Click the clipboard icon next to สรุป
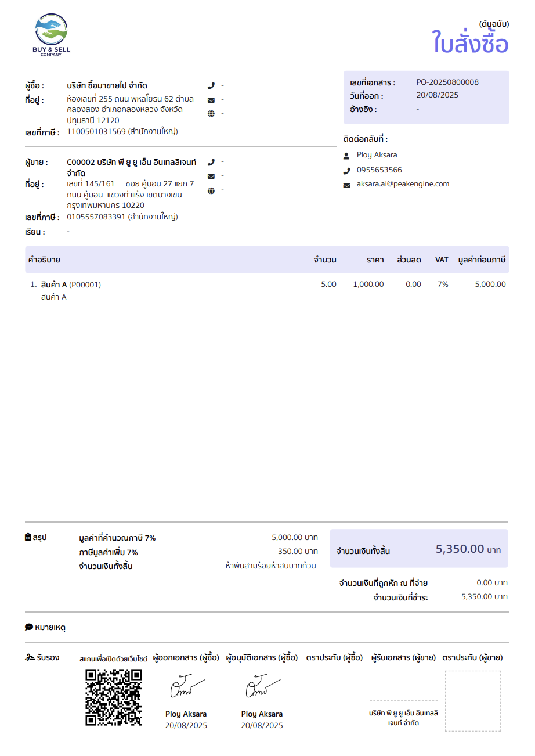This screenshot has width=535, height=756. tap(28, 537)
